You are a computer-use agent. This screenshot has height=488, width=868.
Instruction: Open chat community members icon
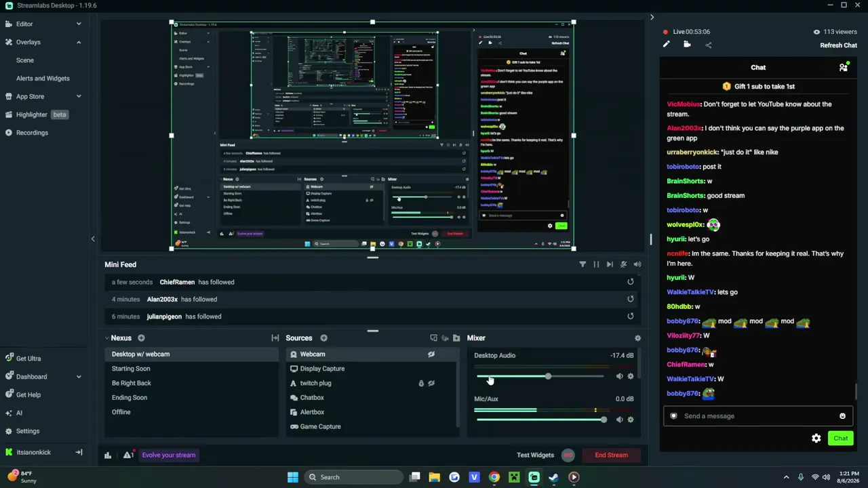[x=844, y=67]
